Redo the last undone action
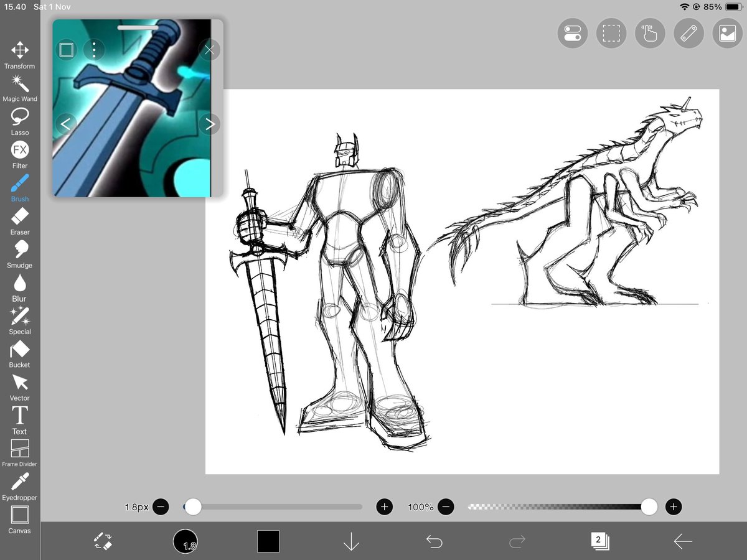The height and width of the screenshot is (560, 747). pyautogui.click(x=517, y=541)
